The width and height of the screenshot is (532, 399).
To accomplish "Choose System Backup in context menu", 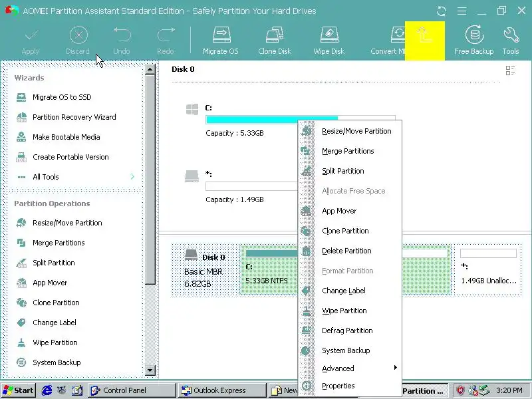I will pyautogui.click(x=350, y=351).
